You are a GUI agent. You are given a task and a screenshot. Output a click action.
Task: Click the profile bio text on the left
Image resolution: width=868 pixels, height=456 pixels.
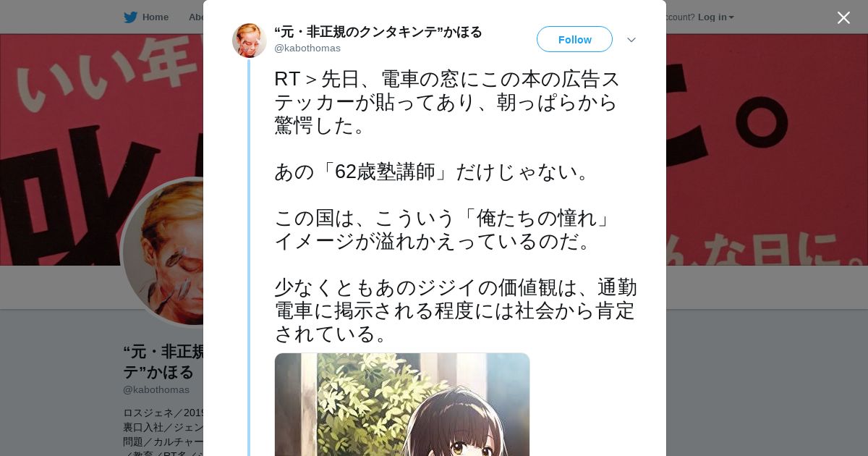point(163,431)
